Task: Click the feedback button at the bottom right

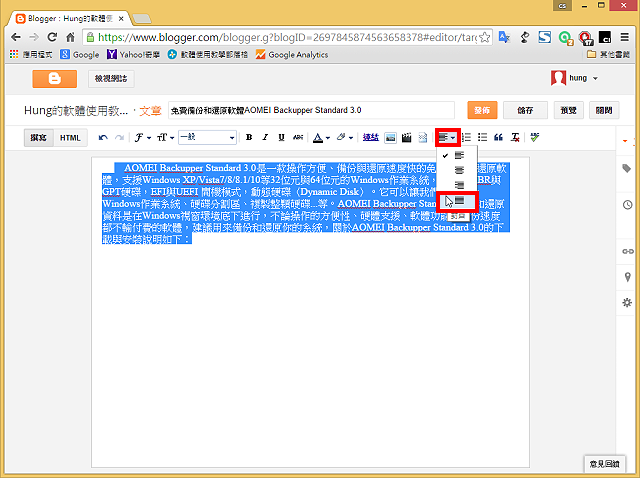Action: 605,464
